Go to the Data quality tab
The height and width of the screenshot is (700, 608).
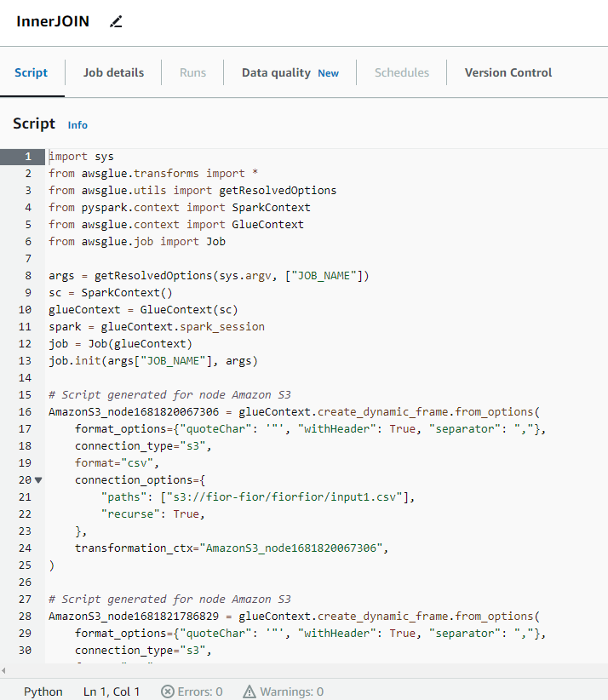(276, 72)
